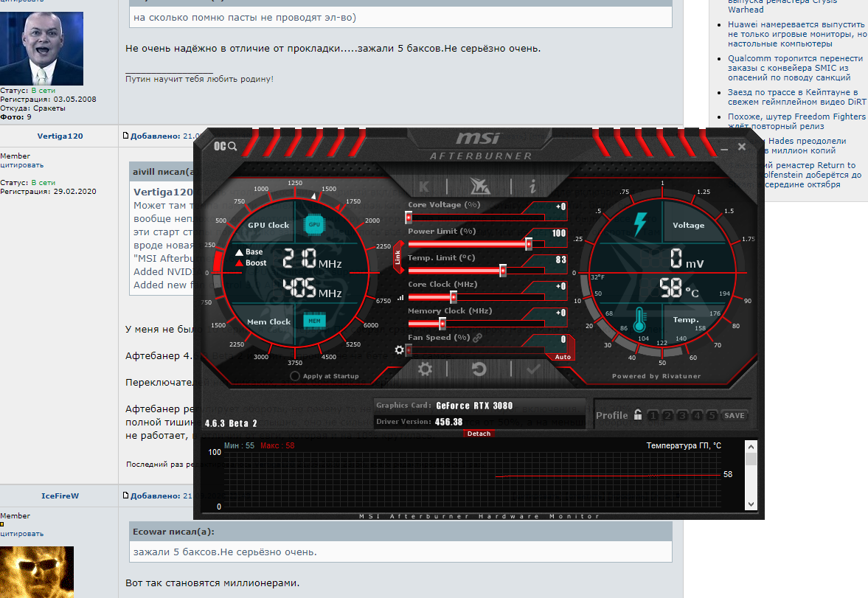Click the reset circular arrow icon
Image resolution: width=868 pixels, height=598 pixels.
click(x=479, y=369)
